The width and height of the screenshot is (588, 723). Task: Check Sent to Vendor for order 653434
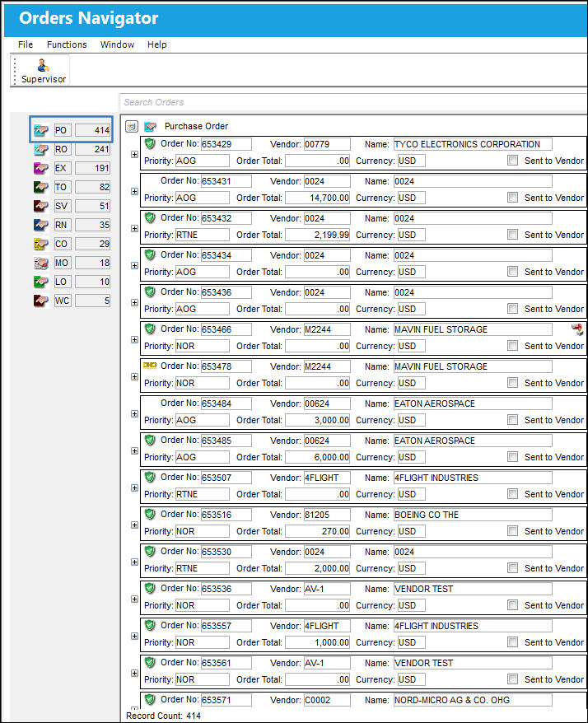(x=512, y=271)
